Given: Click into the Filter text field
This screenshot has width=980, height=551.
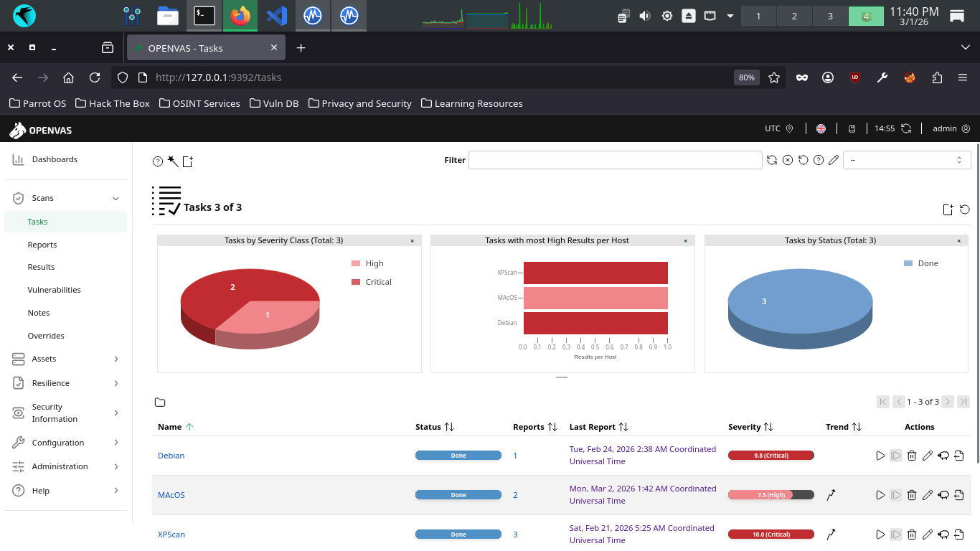Looking at the screenshot, I should pos(615,160).
